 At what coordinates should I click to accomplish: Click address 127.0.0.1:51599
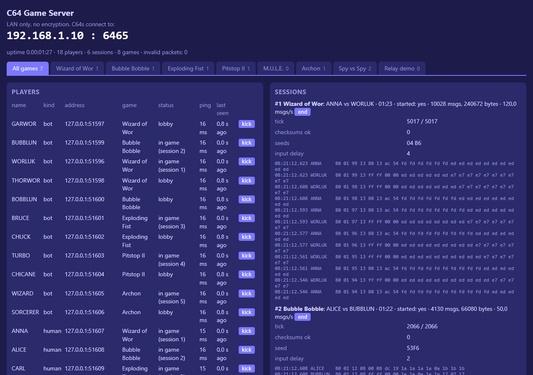(x=84, y=143)
